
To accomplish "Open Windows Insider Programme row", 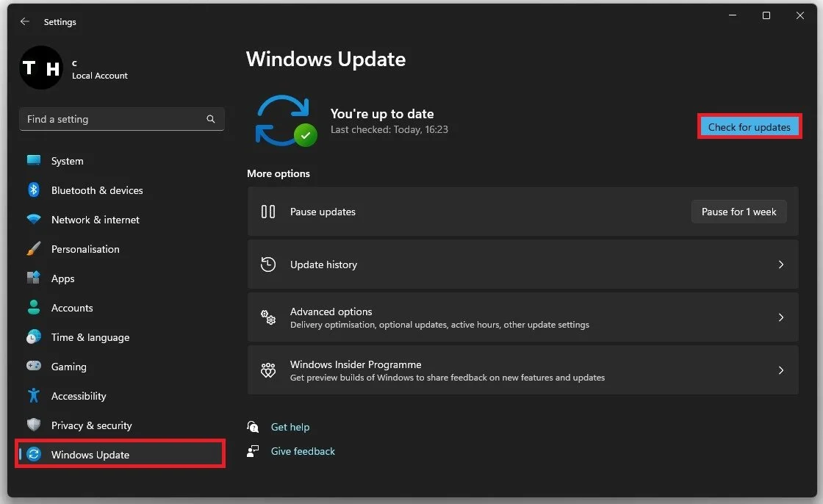I will [522, 370].
